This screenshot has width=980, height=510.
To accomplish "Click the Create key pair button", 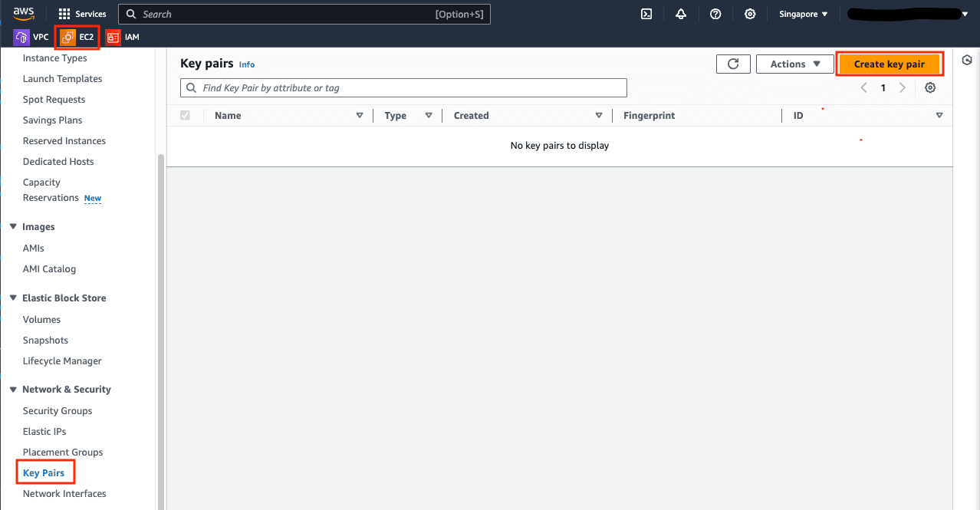I will 890,64.
